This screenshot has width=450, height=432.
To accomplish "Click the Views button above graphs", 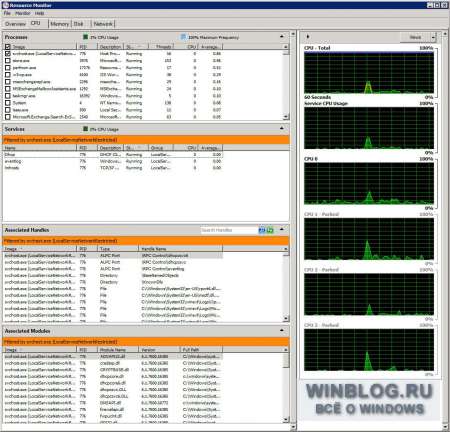I will (x=415, y=37).
